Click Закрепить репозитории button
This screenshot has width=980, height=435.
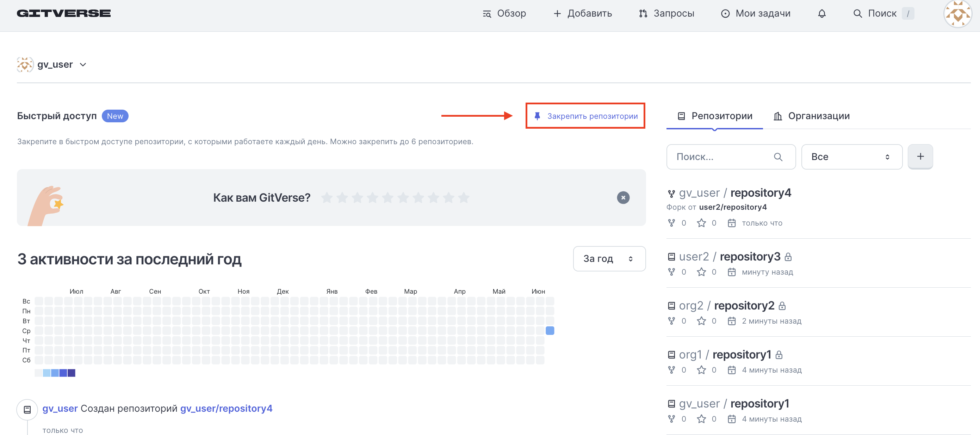pyautogui.click(x=585, y=116)
